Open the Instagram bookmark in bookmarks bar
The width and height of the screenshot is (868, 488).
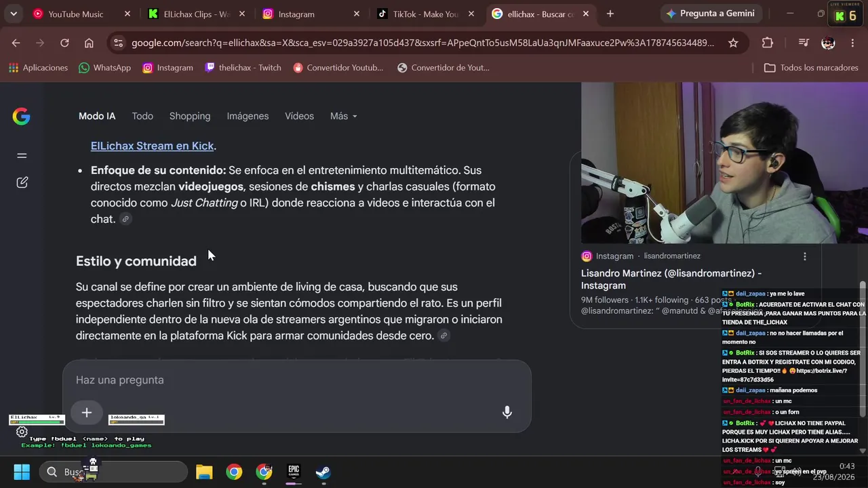click(x=167, y=68)
